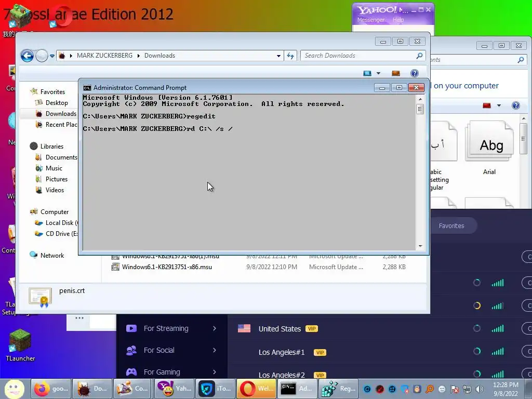Open the view options dropdown arrow in Downloads

click(378, 73)
